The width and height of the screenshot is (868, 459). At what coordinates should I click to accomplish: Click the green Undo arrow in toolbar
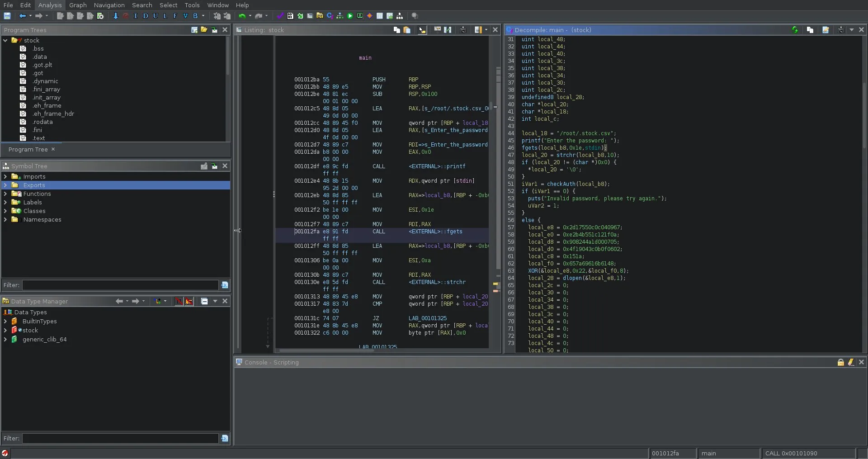pyautogui.click(x=242, y=16)
